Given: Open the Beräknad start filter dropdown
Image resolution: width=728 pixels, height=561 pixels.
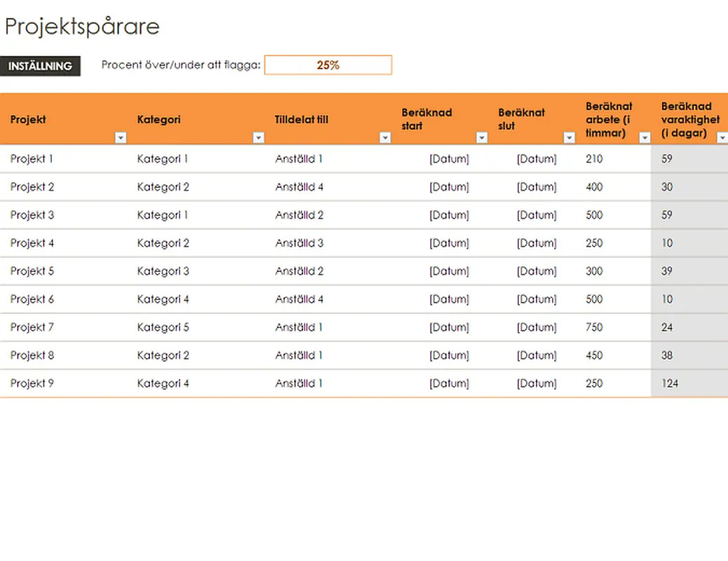Looking at the screenshot, I should click(x=481, y=138).
